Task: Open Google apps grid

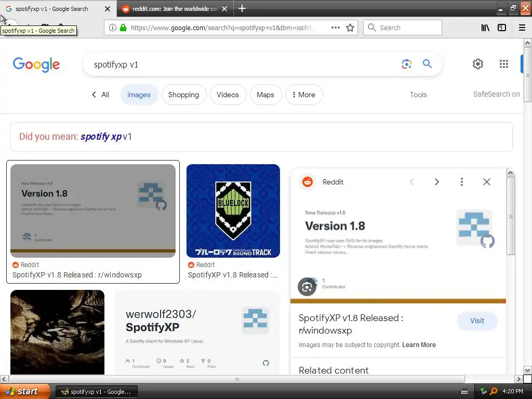Action: (x=504, y=64)
